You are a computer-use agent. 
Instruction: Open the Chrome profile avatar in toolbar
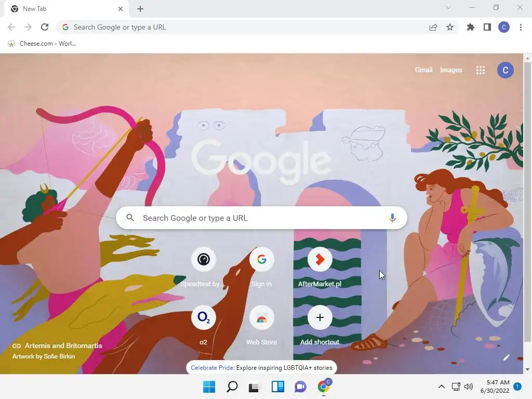point(504,27)
